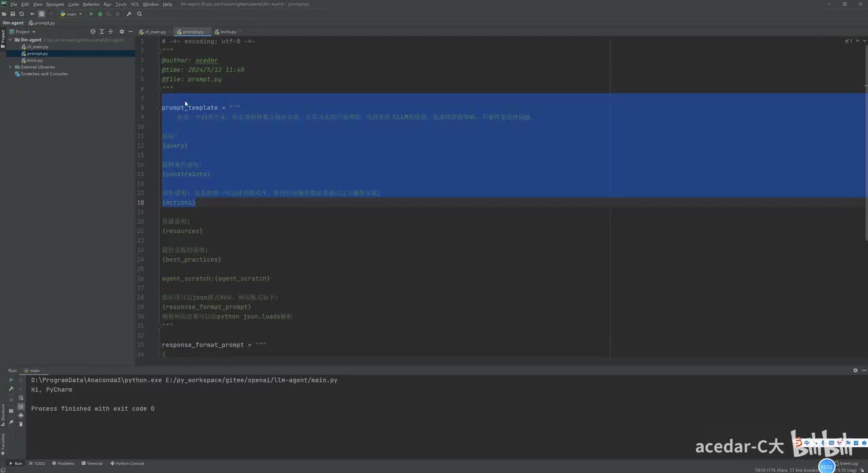The image size is (868, 473).
Task: Open the VCS menu
Action: tap(135, 4)
